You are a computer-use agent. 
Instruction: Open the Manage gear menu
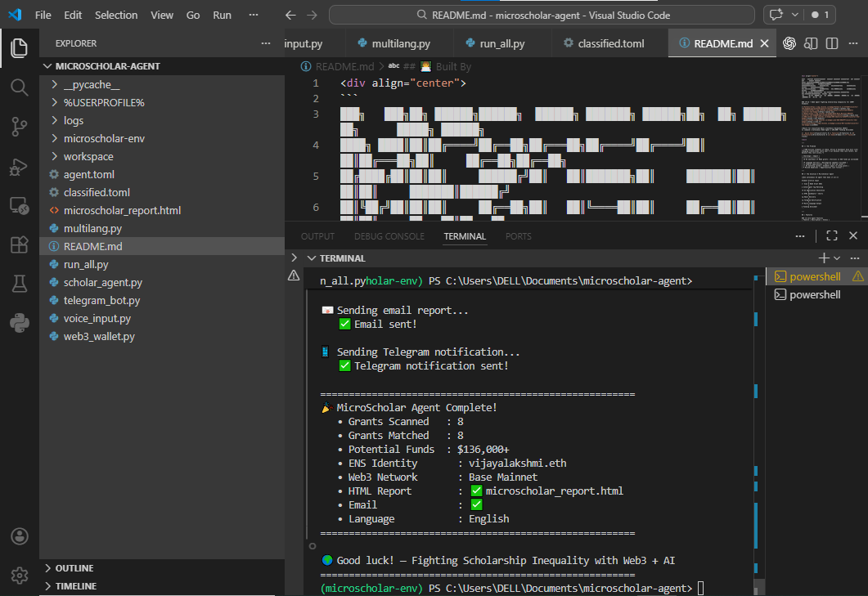pyautogui.click(x=20, y=576)
